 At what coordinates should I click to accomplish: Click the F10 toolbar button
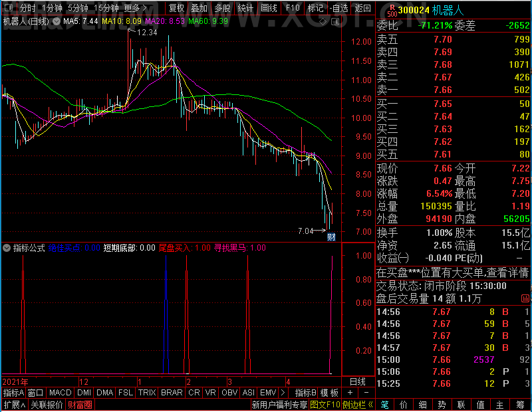[293, 8]
